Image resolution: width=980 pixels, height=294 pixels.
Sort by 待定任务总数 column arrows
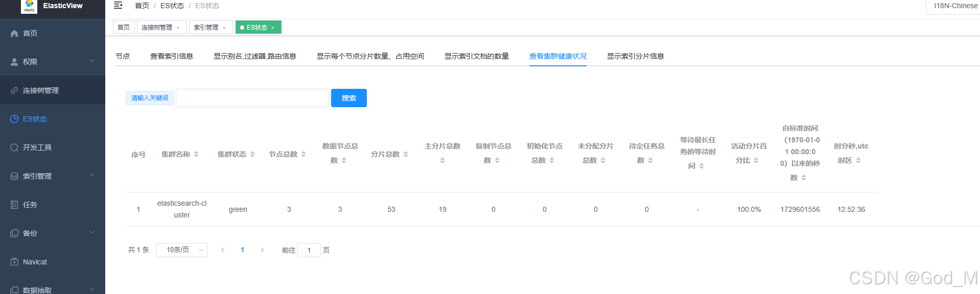650,160
